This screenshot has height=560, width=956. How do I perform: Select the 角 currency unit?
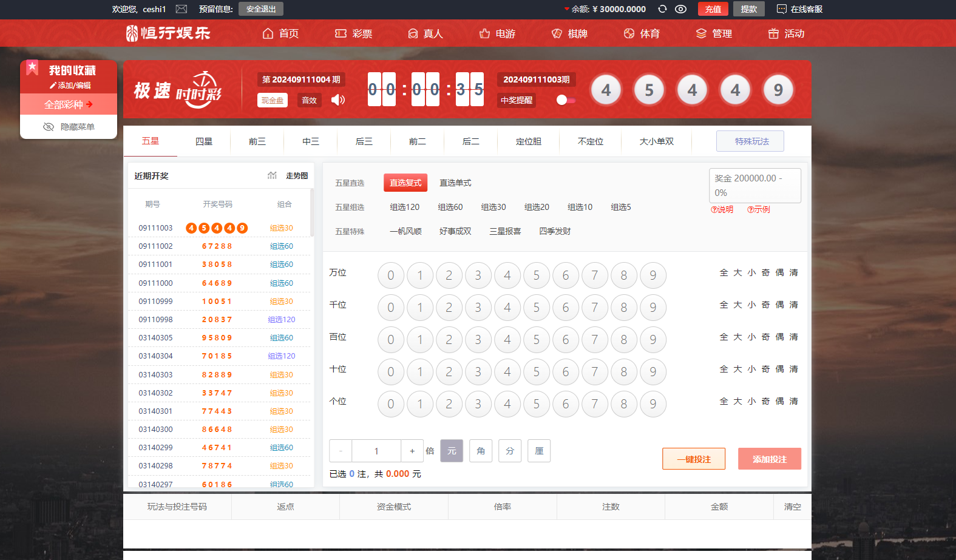pyautogui.click(x=481, y=451)
